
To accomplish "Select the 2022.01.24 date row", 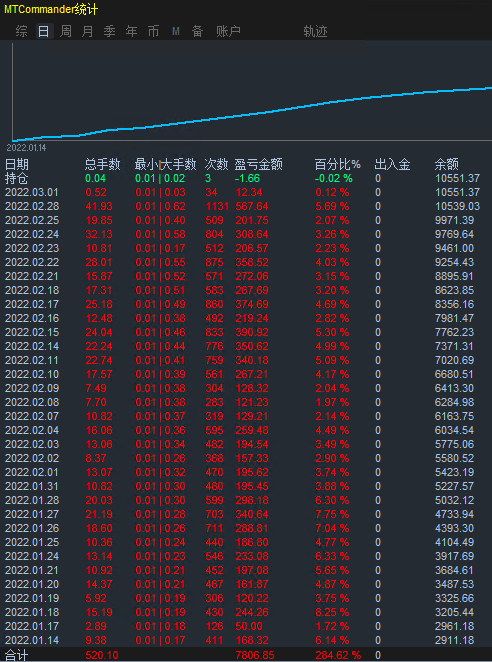I will (32, 556).
